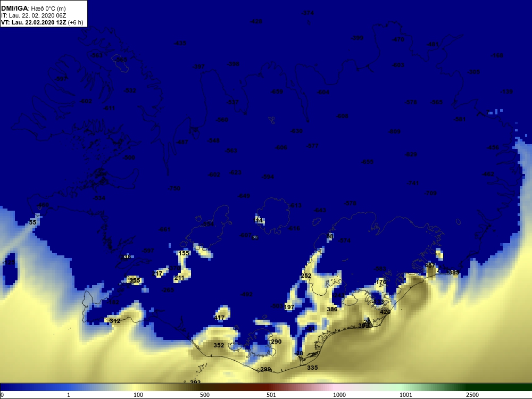
Task: Click the map value '-623'
Action: pyautogui.click(x=235, y=172)
